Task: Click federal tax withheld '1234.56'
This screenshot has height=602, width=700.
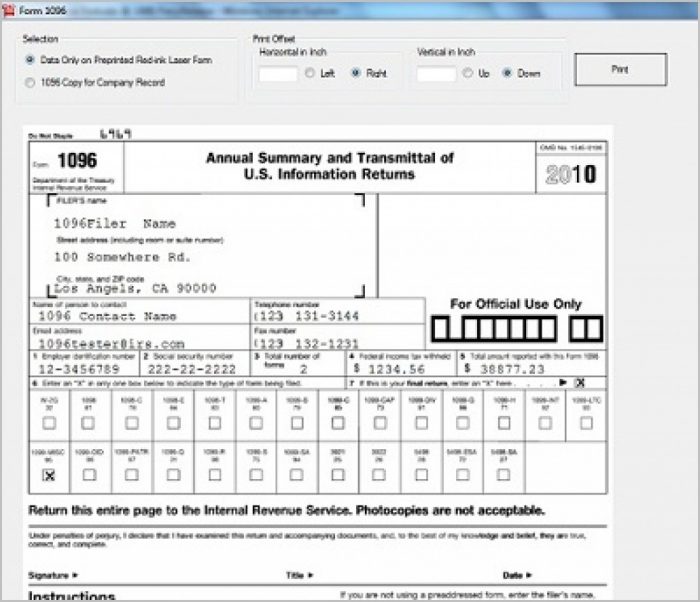Action: [x=396, y=369]
